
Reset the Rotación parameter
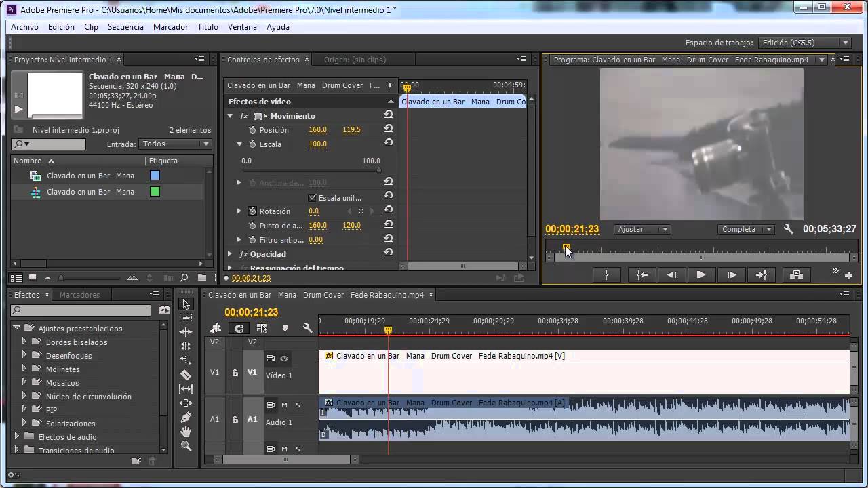[389, 211]
